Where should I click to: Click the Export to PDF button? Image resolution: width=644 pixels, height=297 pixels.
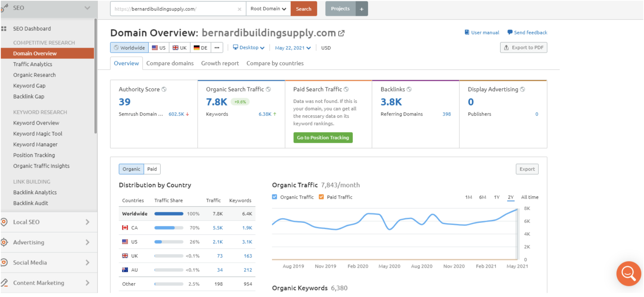click(523, 48)
